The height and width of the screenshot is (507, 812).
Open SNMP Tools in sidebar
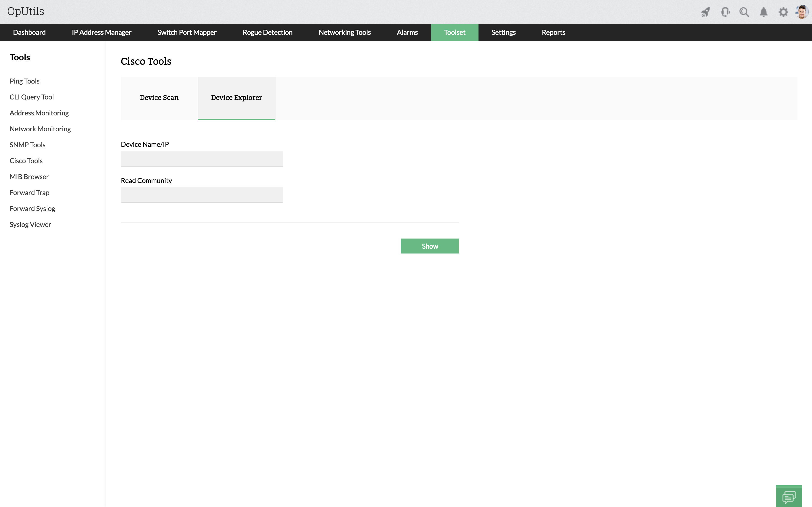pyautogui.click(x=28, y=145)
